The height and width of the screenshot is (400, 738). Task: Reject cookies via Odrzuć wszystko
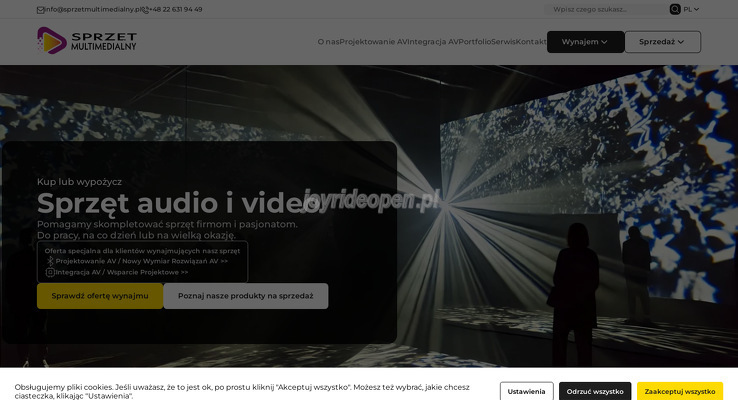(595, 391)
